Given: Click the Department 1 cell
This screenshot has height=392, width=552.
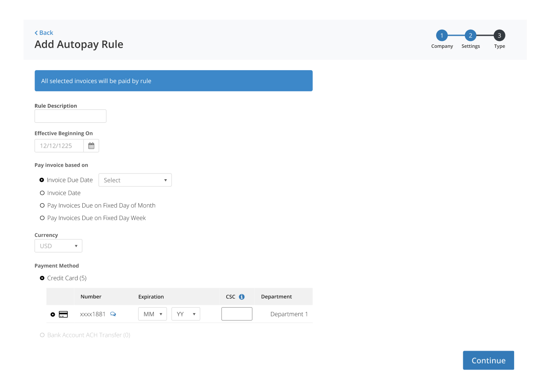Looking at the screenshot, I should pos(289,314).
